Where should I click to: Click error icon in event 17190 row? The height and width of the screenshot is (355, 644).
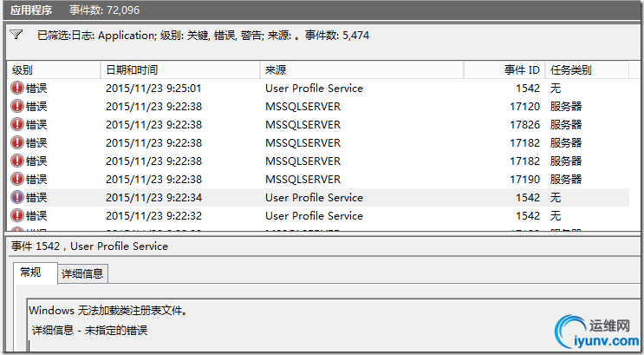(16, 179)
